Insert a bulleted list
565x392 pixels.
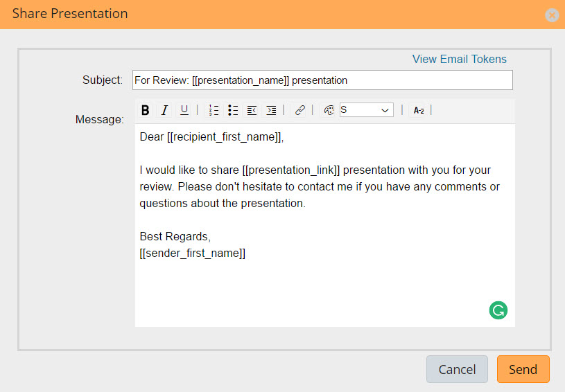(x=233, y=110)
